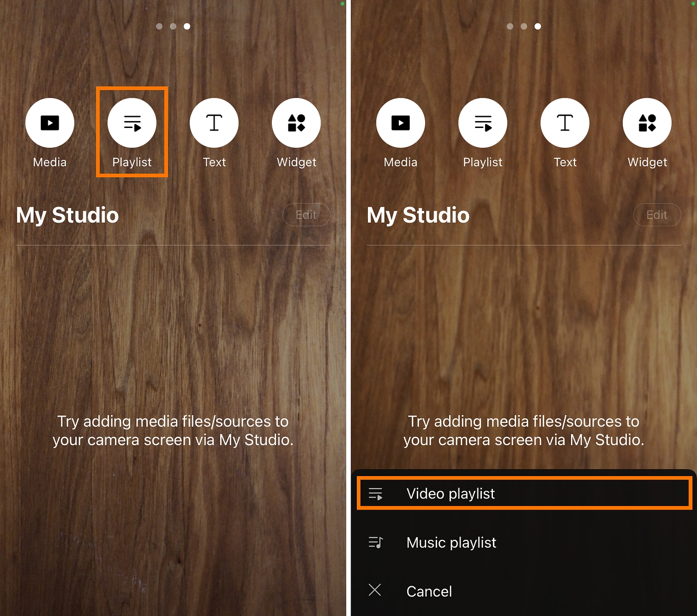Tap the first page dot on the left screen
Viewport: 697px width, 616px height.
tap(159, 26)
